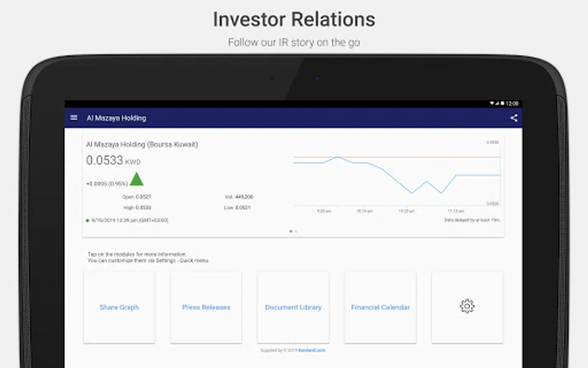Screen dimensions: 588x368
Task: Tap the Wi-Fi signal icon in status bar
Action: (492, 103)
